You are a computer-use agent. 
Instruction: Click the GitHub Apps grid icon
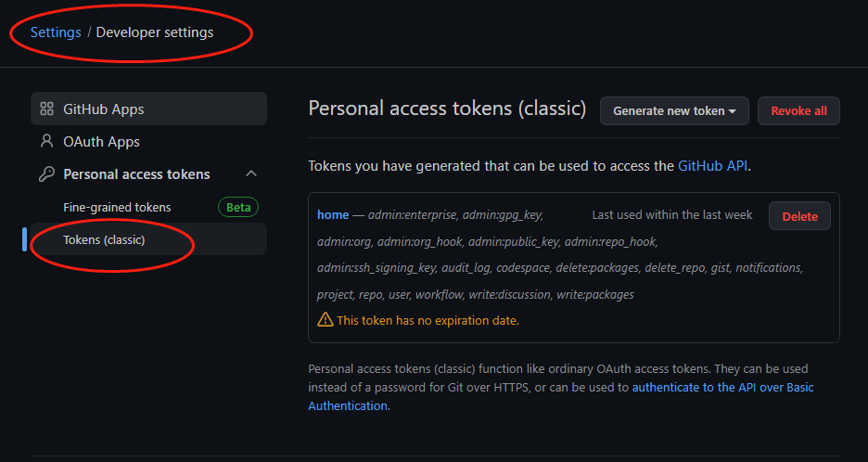tap(47, 109)
